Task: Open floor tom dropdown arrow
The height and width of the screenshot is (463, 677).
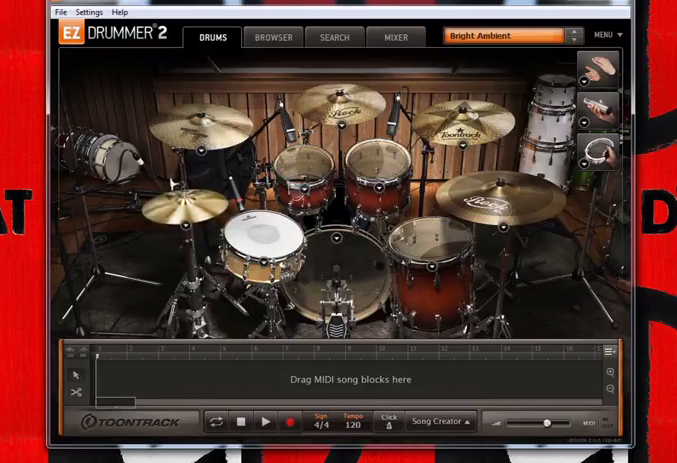Action: (x=431, y=266)
